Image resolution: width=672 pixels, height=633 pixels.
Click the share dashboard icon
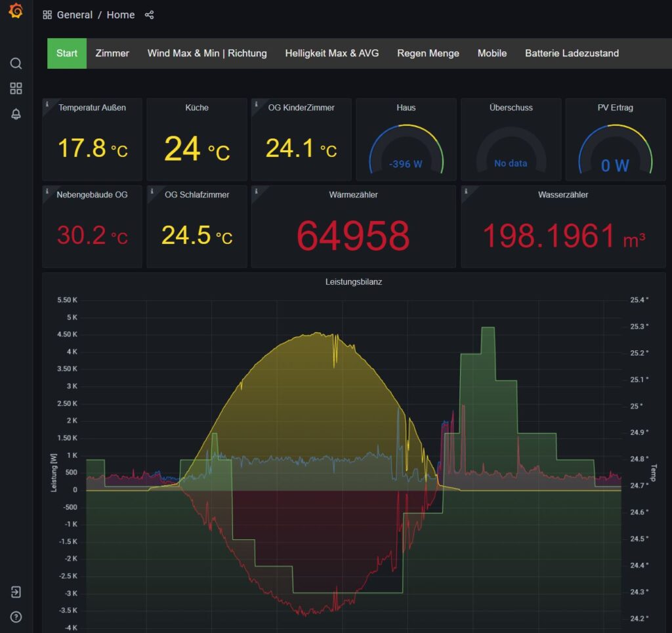pos(149,15)
